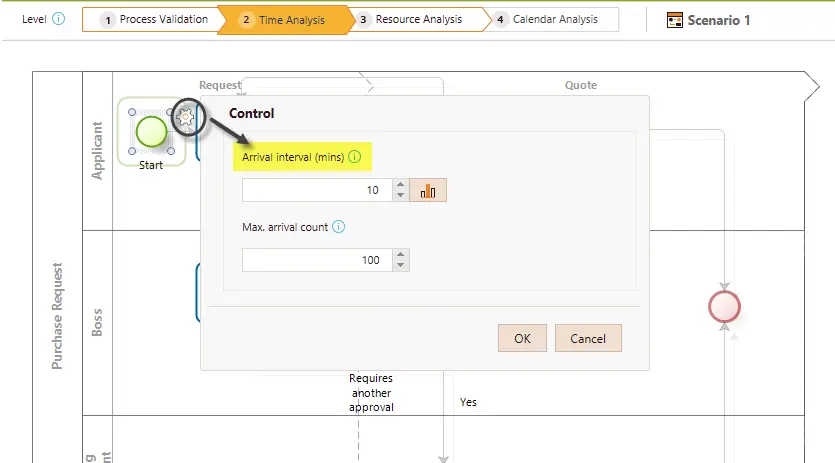Click the Applicant lane label
Viewport: 835px width, 463px height.
97,151
